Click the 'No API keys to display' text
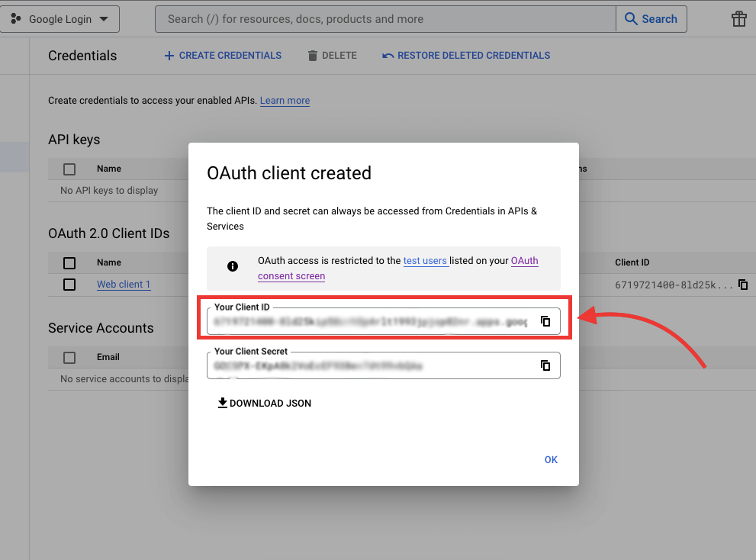Viewport: 756px width, 560px height. coord(109,191)
